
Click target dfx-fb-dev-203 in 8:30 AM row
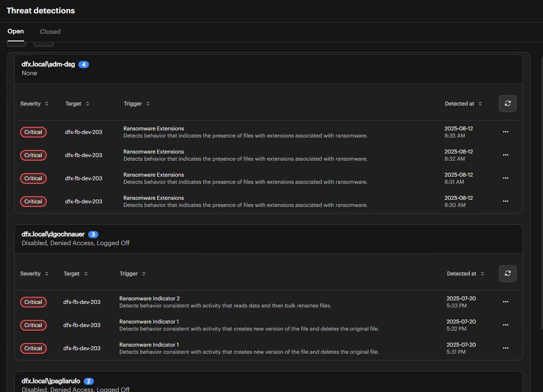[x=84, y=202]
